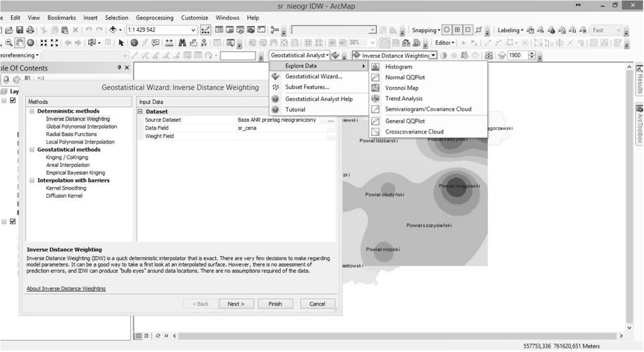Viewport: 644px width, 352px height.
Task: Click the Print icon in the toolbar
Action: click(x=30, y=30)
